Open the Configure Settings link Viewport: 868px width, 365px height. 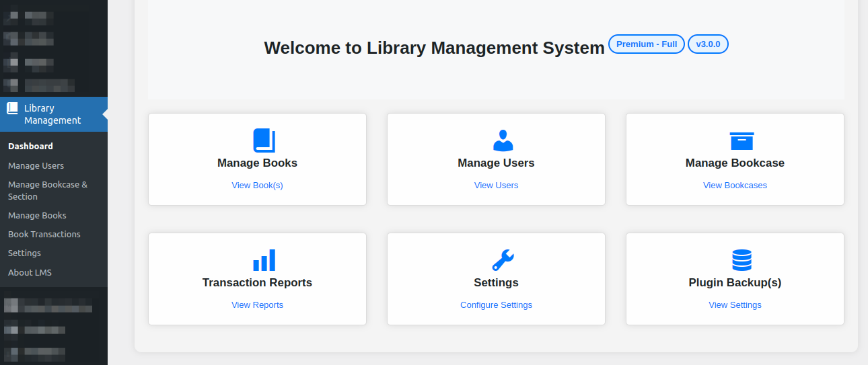[x=496, y=305]
